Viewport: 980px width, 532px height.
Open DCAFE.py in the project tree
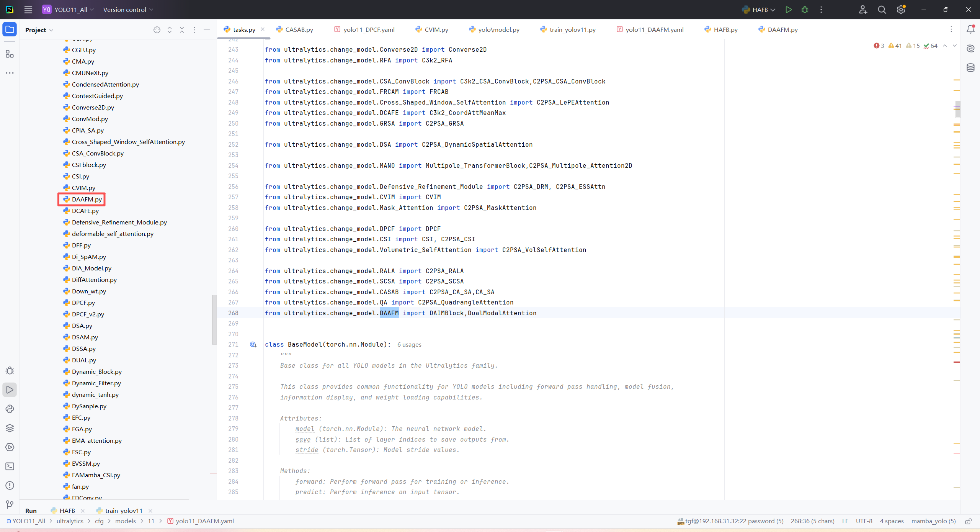tap(85, 211)
